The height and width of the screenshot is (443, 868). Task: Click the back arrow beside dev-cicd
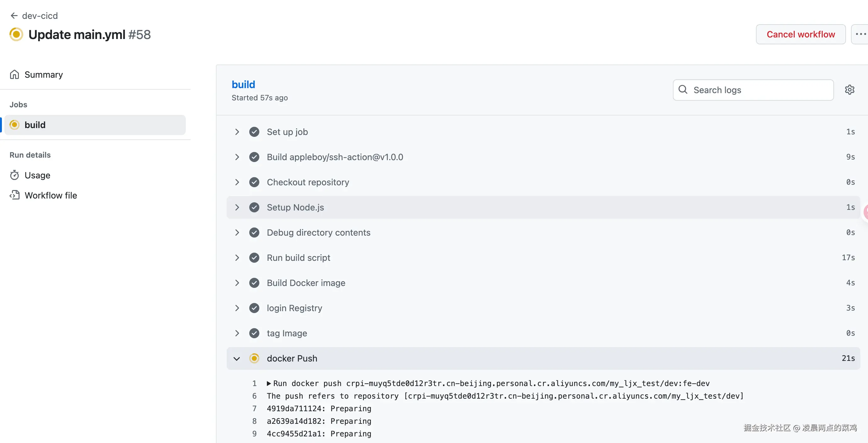(x=14, y=16)
